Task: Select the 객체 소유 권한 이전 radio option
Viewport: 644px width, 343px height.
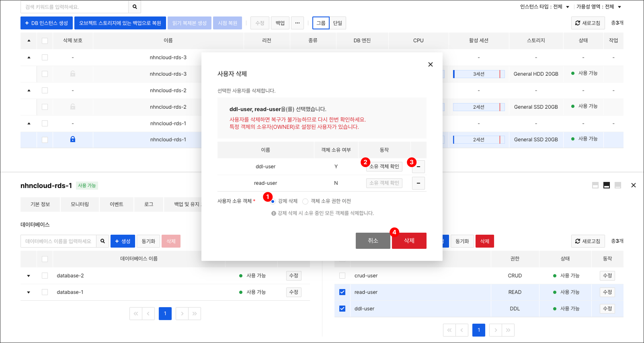Action: coord(306,201)
